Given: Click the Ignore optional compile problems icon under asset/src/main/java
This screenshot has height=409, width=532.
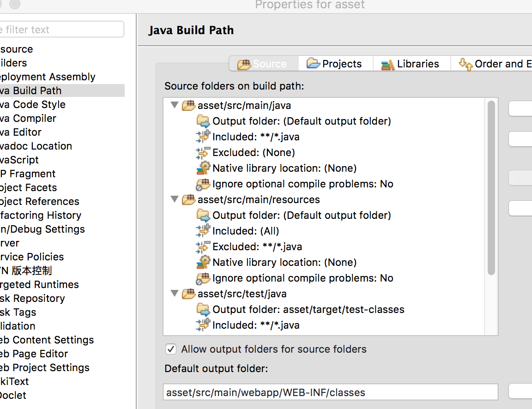Looking at the screenshot, I should 203,184.
